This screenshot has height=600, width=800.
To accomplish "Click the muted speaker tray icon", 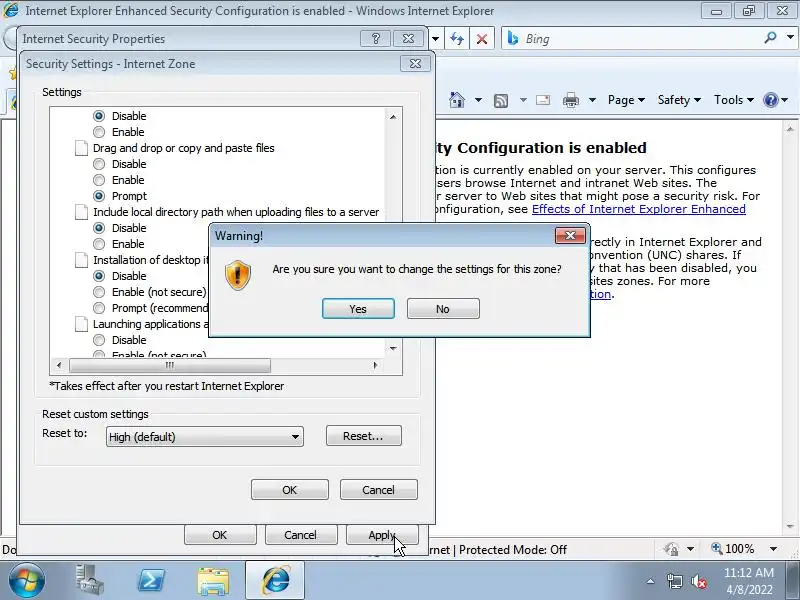I will click(x=698, y=581).
